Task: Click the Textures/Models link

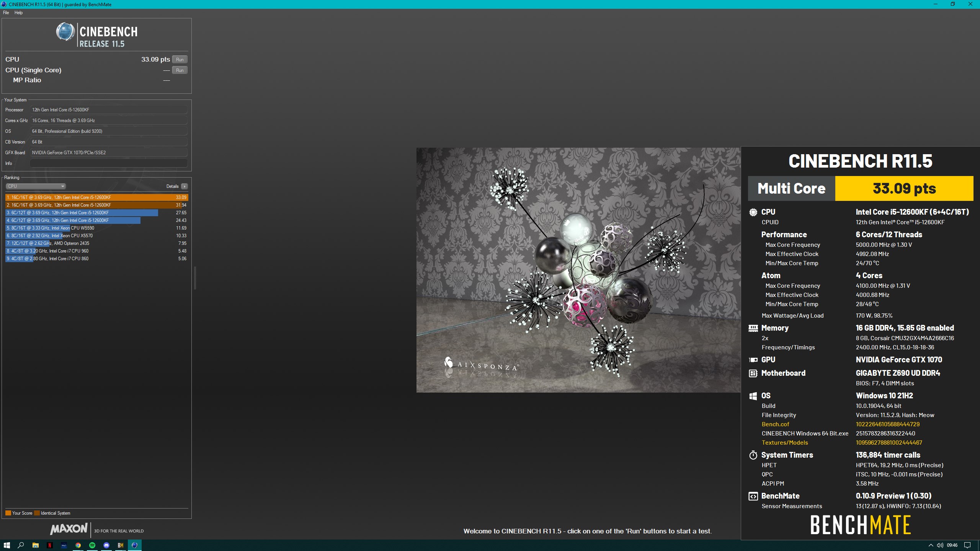Action: pos(785,442)
